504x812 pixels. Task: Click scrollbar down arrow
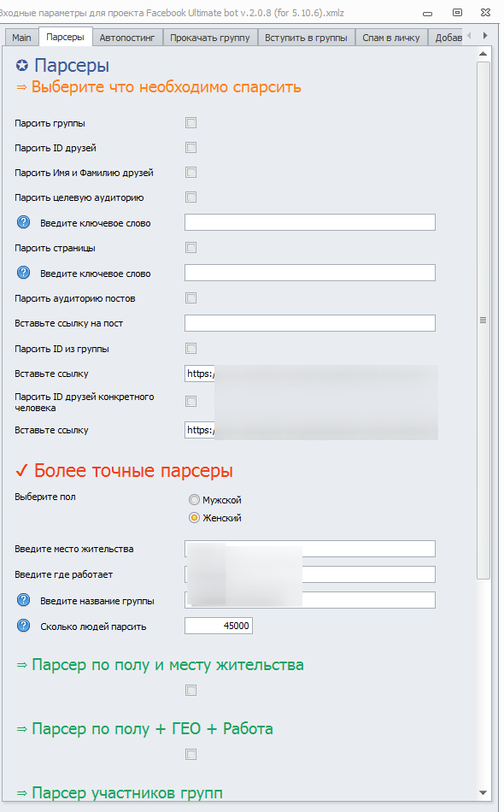[x=483, y=793]
